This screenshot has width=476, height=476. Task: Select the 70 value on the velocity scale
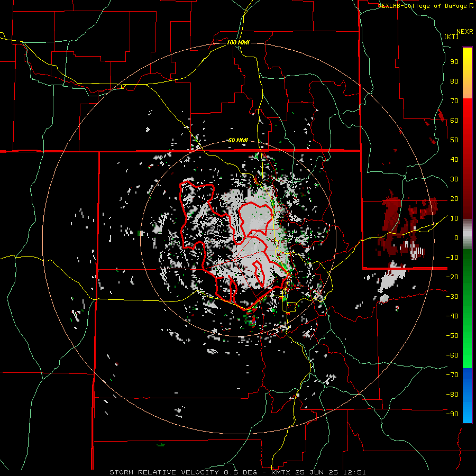pos(454,101)
